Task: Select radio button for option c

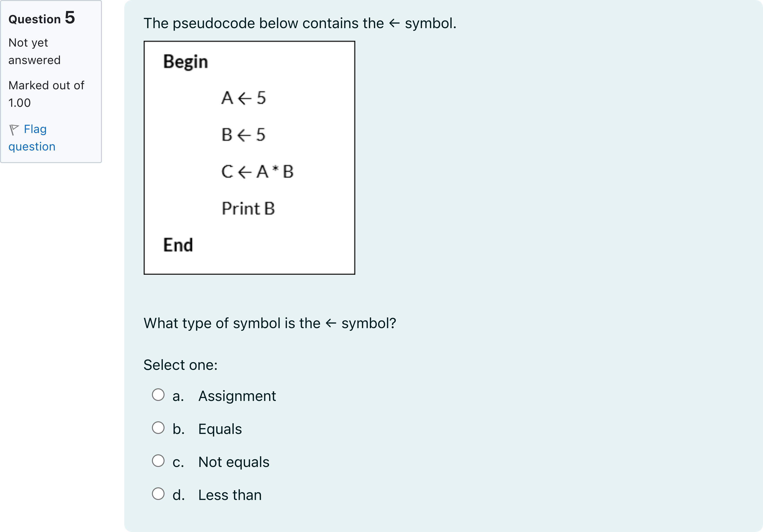Action: (x=158, y=461)
